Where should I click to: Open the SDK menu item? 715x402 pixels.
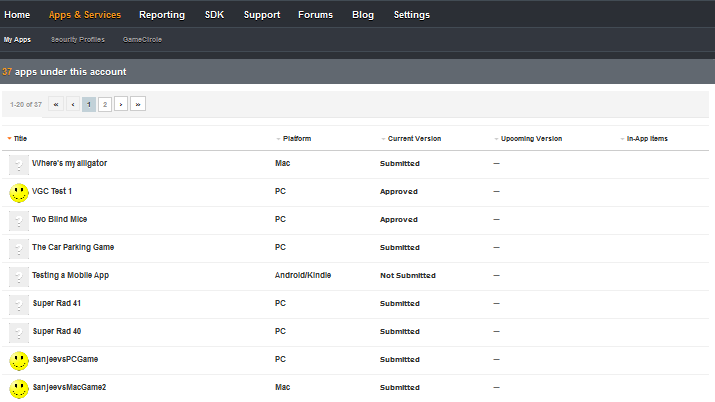pos(214,15)
